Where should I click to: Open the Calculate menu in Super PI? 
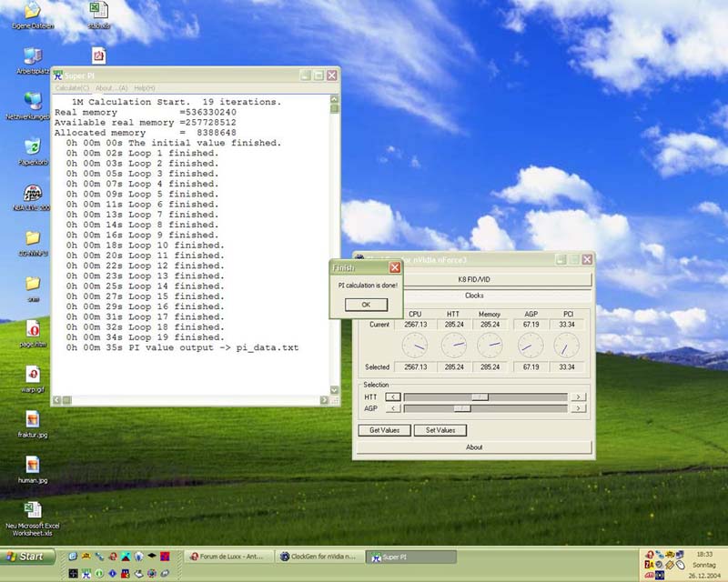pos(72,88)
